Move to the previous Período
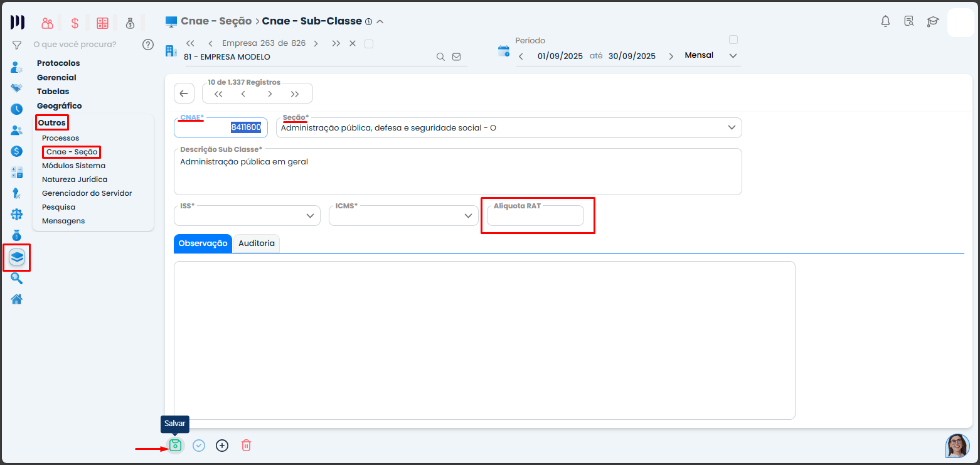Image resolution: width=980 pixels, height=465 pixels. coord(521,56)
